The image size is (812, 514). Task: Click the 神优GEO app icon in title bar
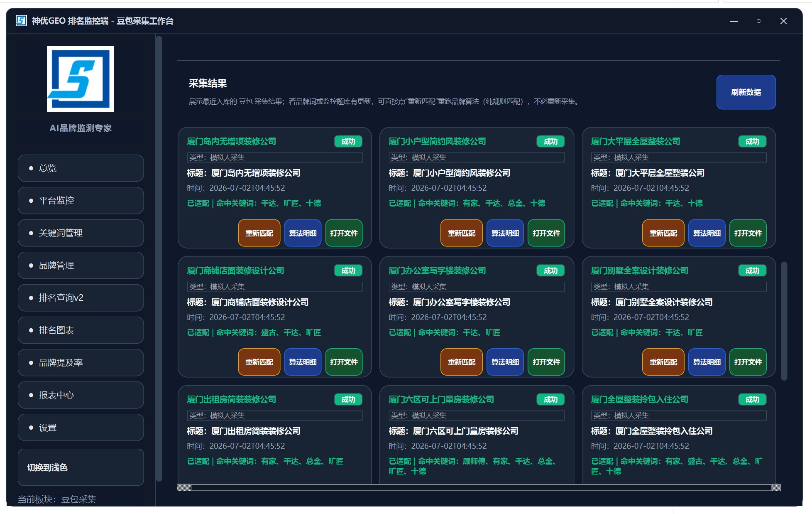click(21, 20)
